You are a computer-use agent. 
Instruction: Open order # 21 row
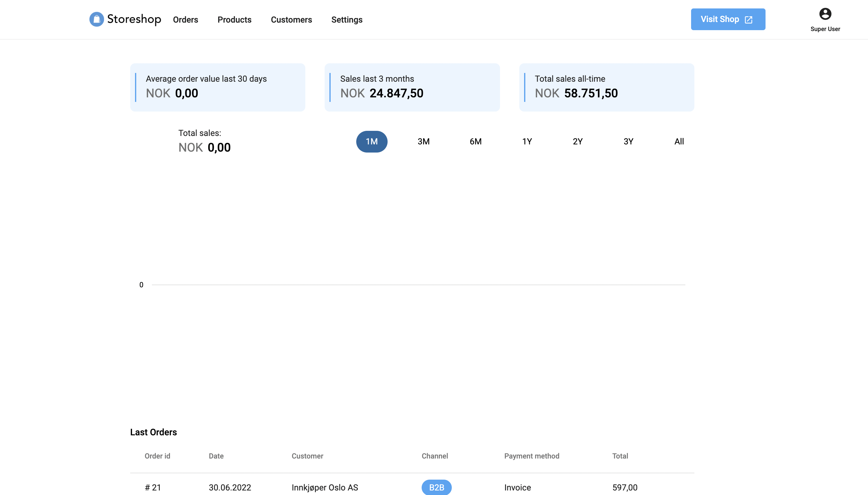point(153,487)
